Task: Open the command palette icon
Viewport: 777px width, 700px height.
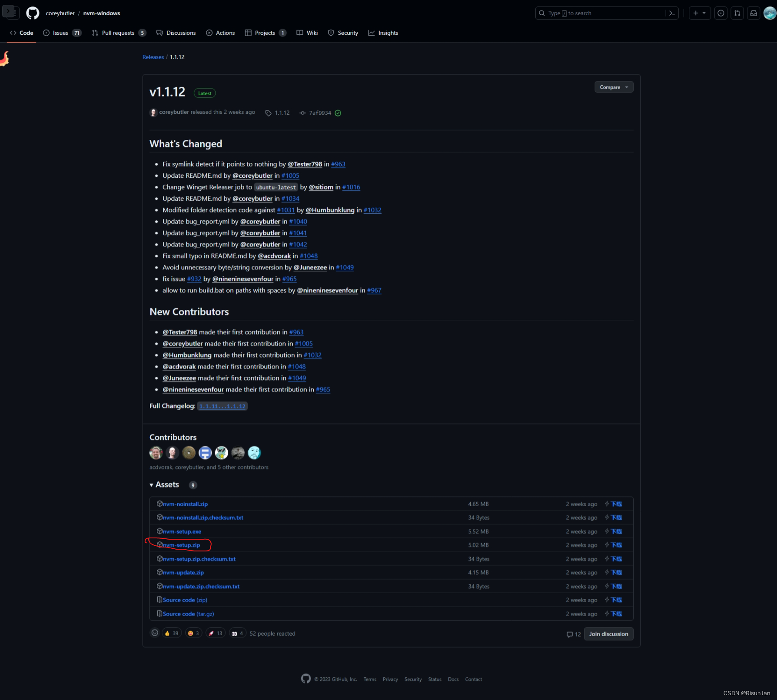Action: pos(672,13)
